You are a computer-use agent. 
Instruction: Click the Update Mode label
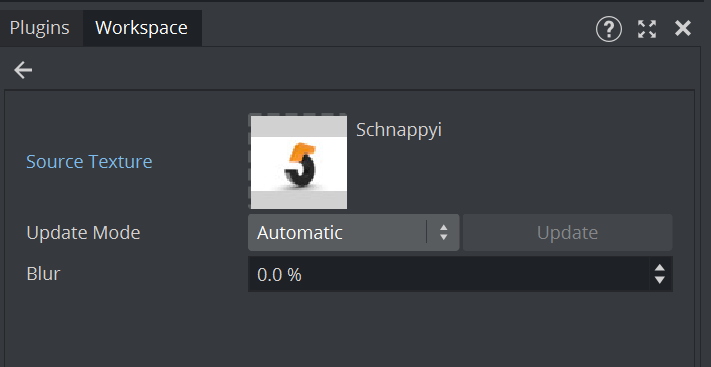click(83, 233)
